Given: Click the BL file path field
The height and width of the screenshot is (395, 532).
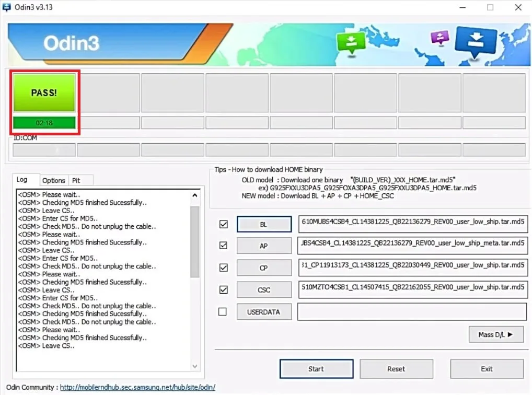Looking at the screenshot, I should tap(413, 224).
